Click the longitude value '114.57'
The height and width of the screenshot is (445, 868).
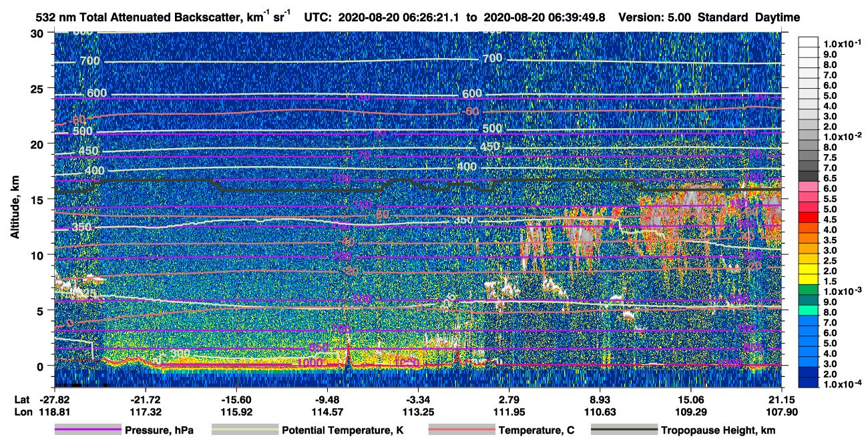(x=327, y=412)
